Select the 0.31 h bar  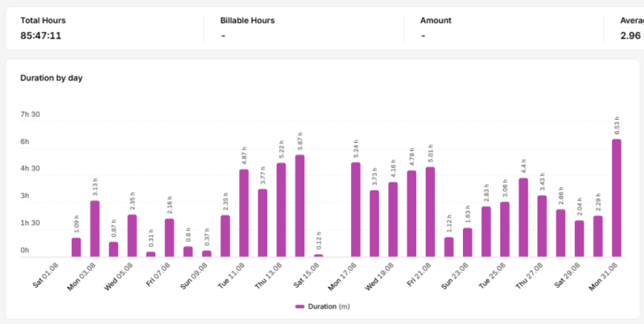click(151, 254)
